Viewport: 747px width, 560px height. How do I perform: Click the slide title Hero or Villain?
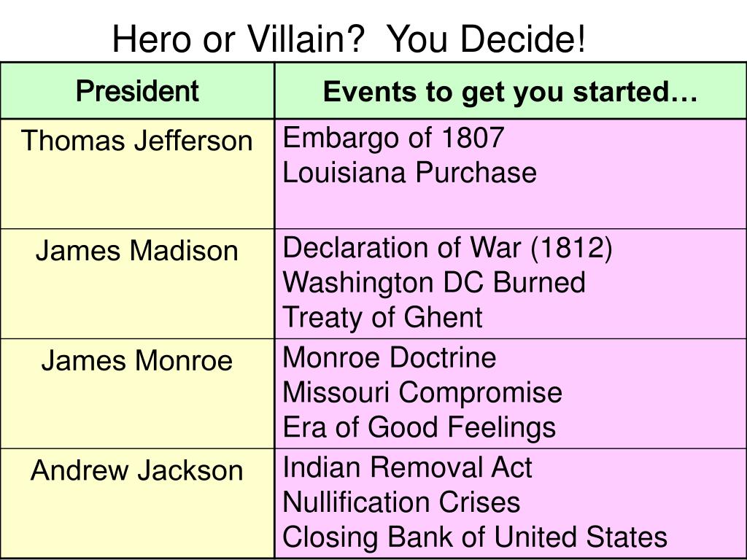pos(349,39)
